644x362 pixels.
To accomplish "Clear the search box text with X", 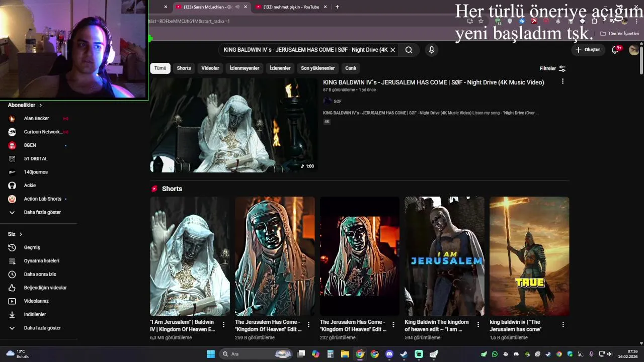I will [x=393, y=50].
